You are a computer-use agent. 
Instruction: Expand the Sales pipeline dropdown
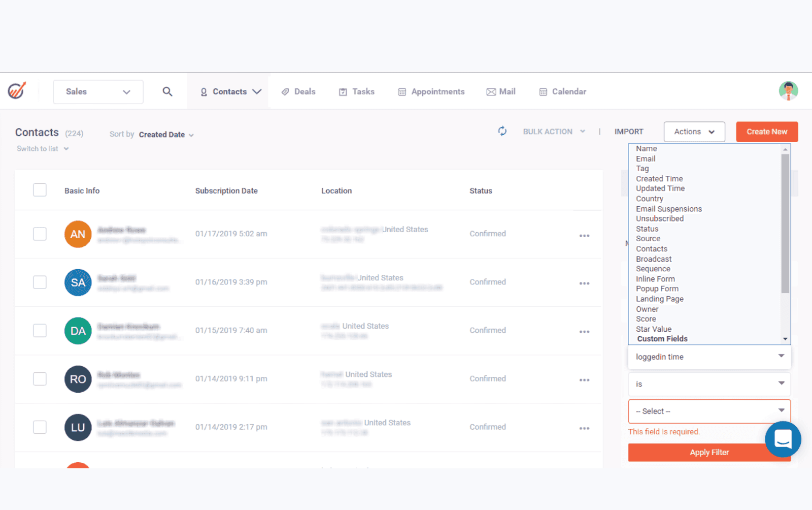click(98, 91)
